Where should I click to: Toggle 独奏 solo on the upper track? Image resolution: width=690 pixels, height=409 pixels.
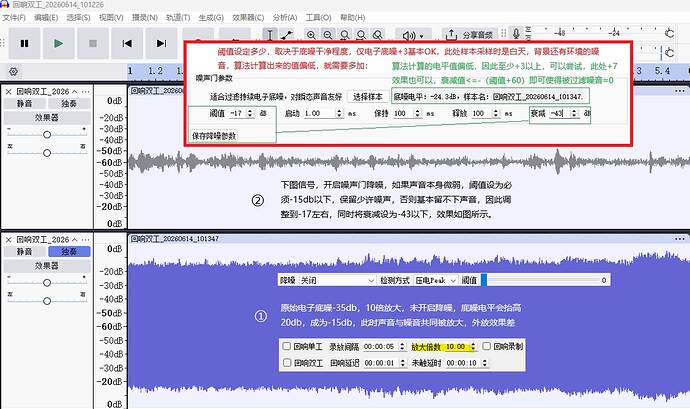point(69,103)
